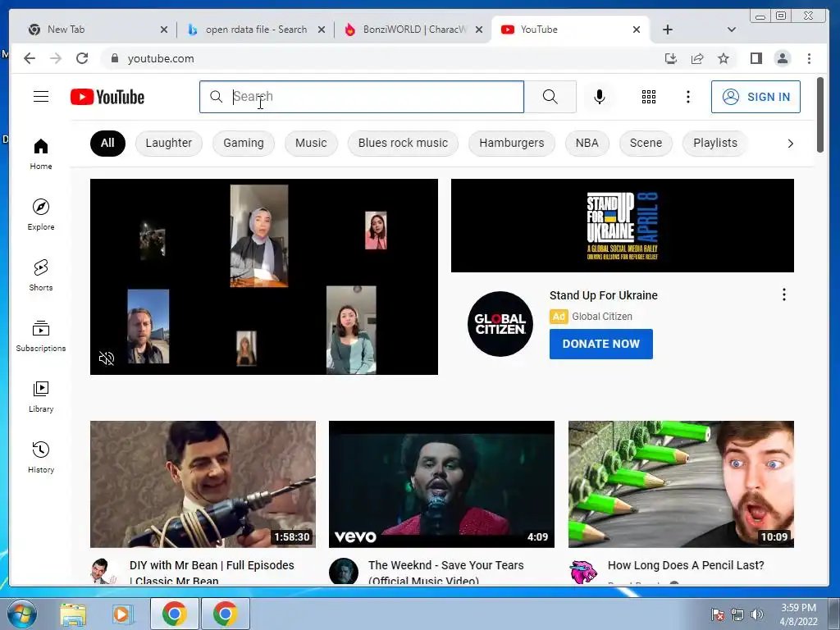Open the YouTube guide hamburger menu

41,97
